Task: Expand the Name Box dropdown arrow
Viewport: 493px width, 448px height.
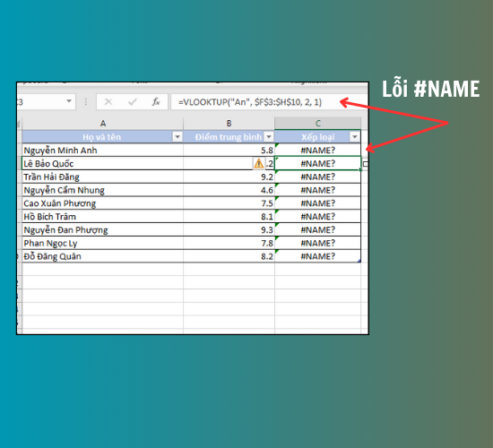Action: click(69, 101)
